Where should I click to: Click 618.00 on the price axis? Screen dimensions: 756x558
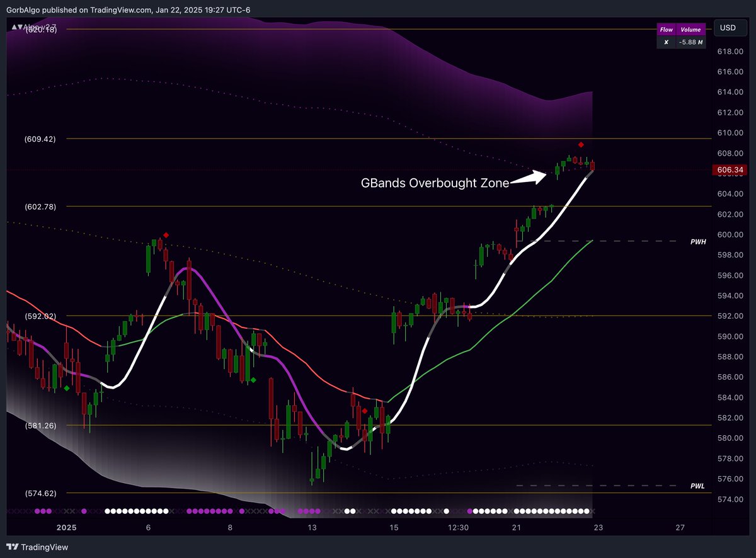(x=731, y=52)
